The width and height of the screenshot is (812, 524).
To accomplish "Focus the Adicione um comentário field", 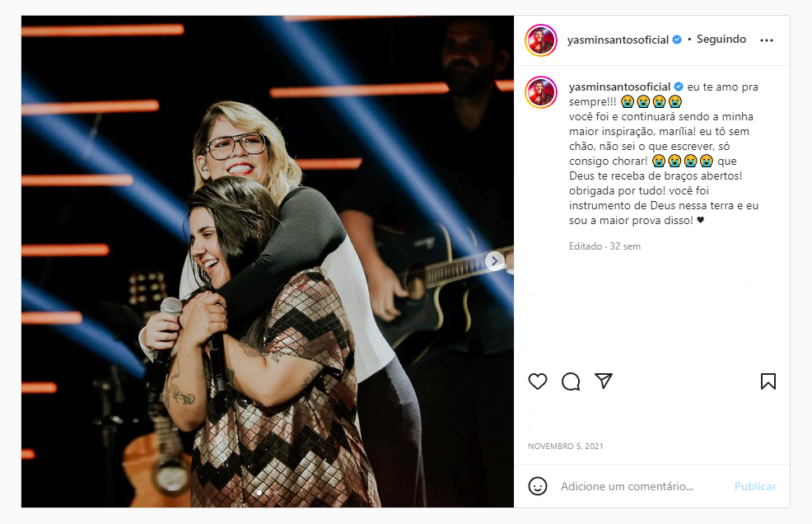I will click(x=642, y=486).
